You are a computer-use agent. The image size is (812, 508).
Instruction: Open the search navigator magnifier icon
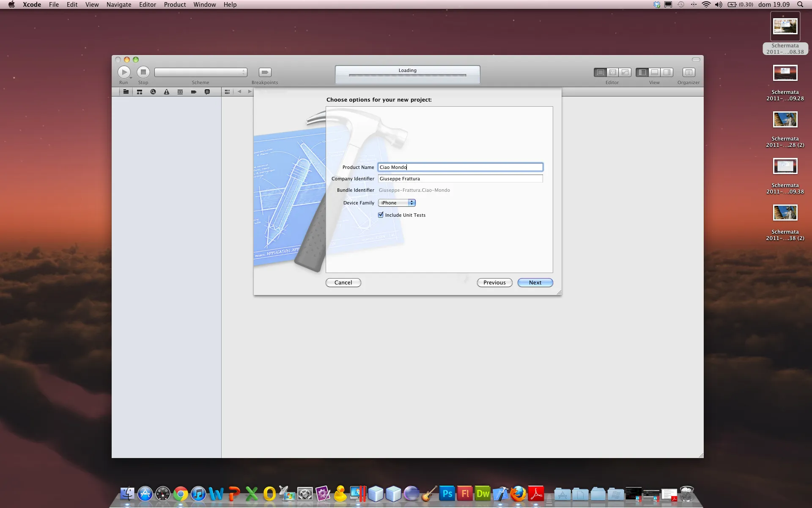pos(153,92)
